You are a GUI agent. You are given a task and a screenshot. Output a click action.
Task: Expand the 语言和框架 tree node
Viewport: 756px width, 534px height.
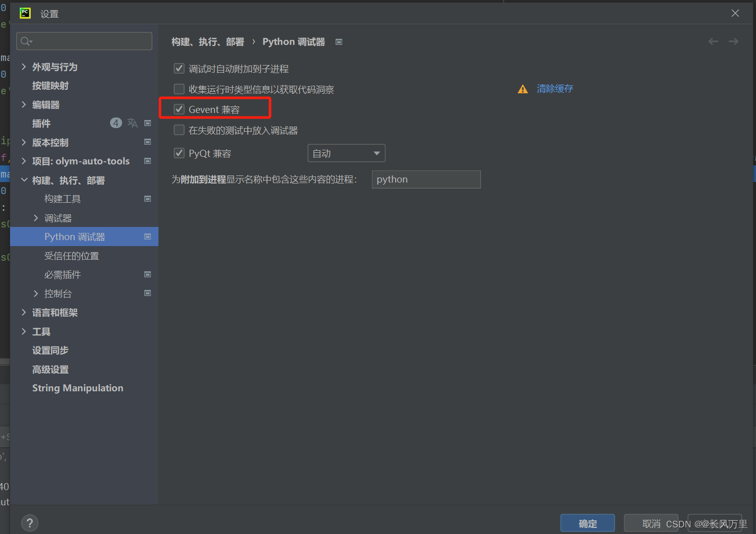[24, 312]
